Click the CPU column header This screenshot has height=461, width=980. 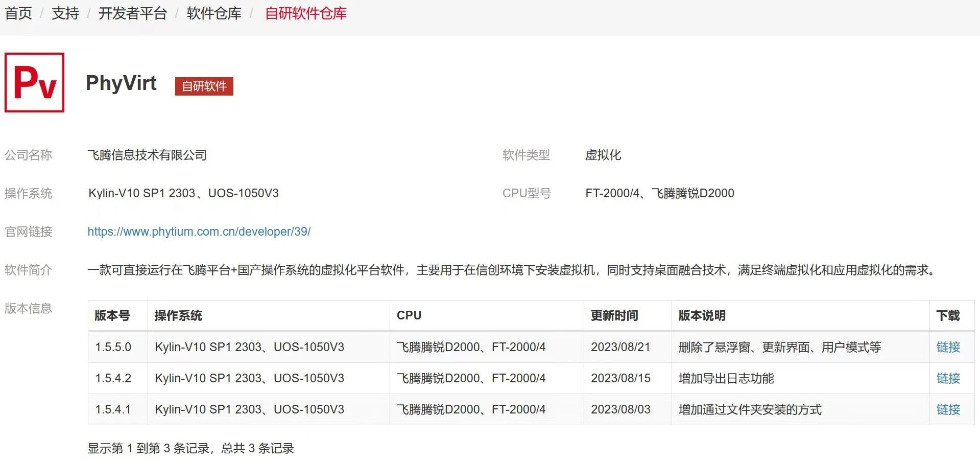pyautogui.click(x=487, y=315)
